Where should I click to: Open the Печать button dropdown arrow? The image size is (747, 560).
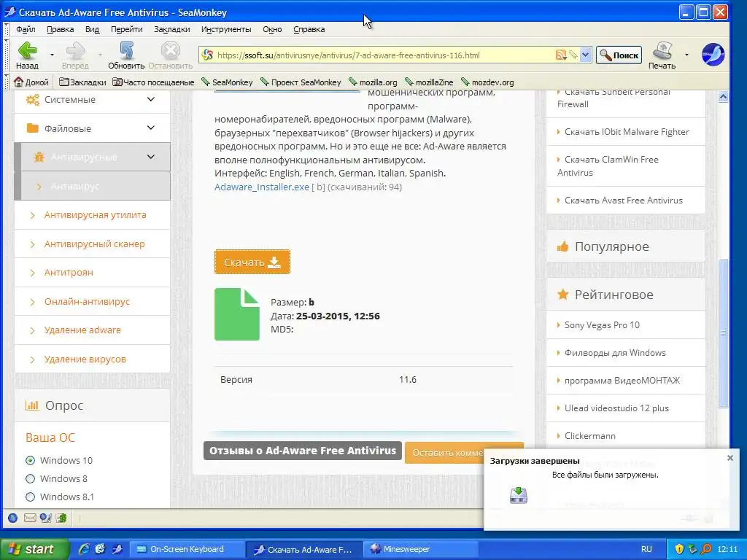(686, 55)
